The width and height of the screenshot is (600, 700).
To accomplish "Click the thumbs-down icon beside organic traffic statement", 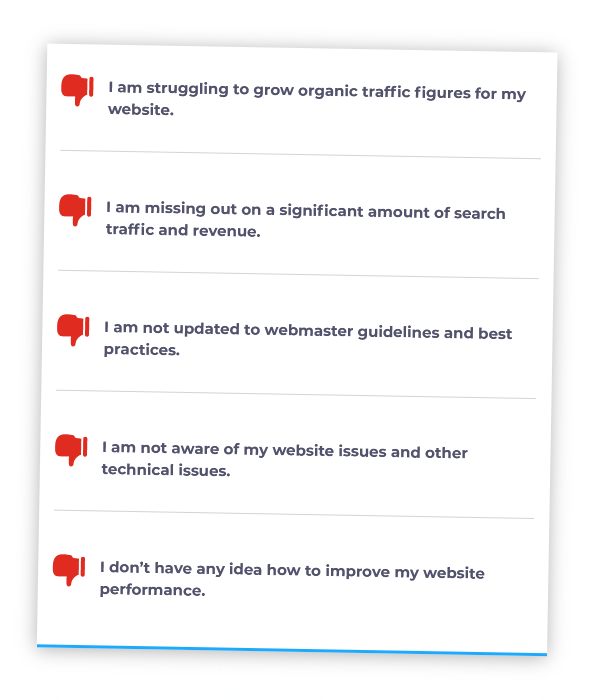I will [77, 89].
